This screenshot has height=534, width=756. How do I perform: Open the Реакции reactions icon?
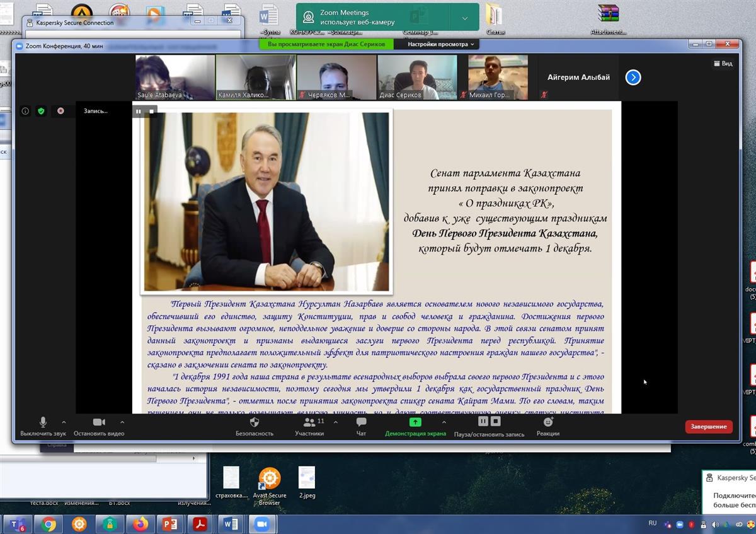coord(548,422)
